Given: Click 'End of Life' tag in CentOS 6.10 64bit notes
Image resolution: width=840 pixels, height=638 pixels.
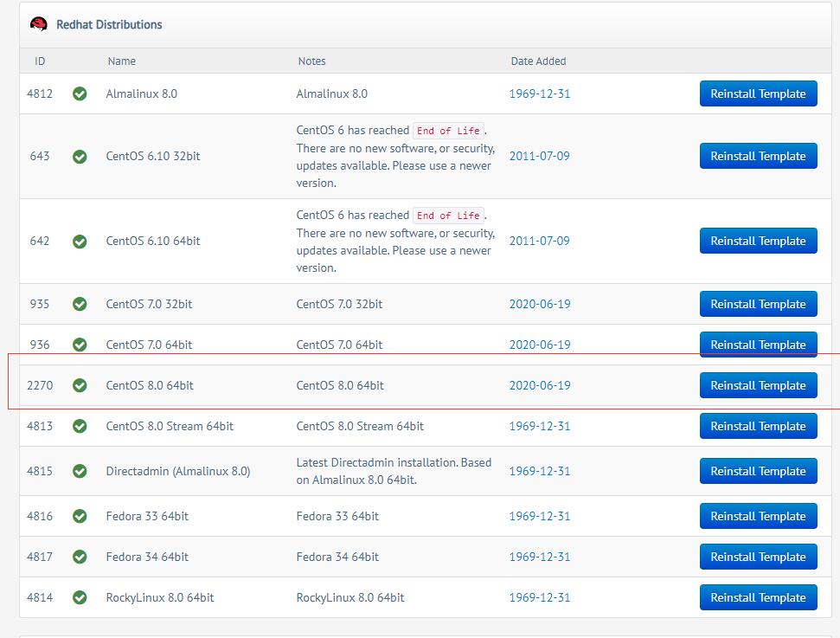Looking at the screenshot, I should (x=448, y=216).
